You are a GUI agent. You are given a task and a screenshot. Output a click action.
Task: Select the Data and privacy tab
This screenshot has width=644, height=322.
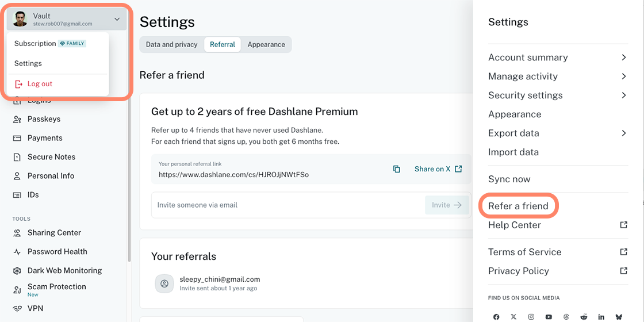point(171,45)
